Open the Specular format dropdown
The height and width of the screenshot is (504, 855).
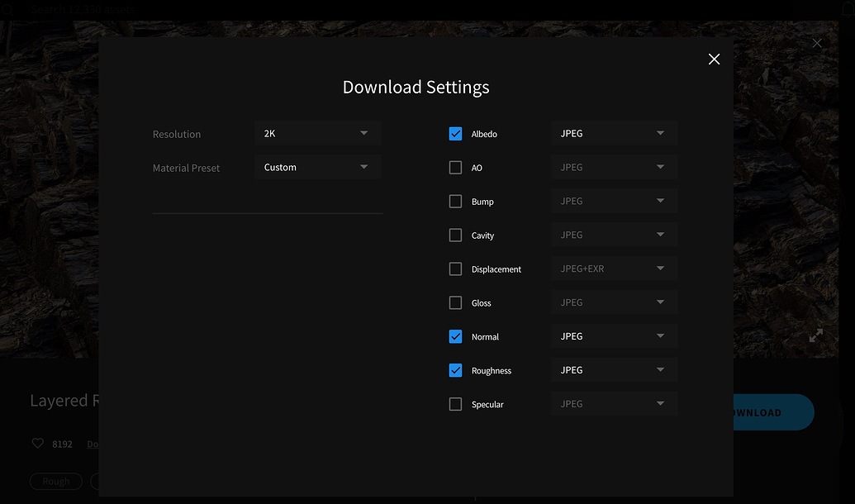click(614, 404)
